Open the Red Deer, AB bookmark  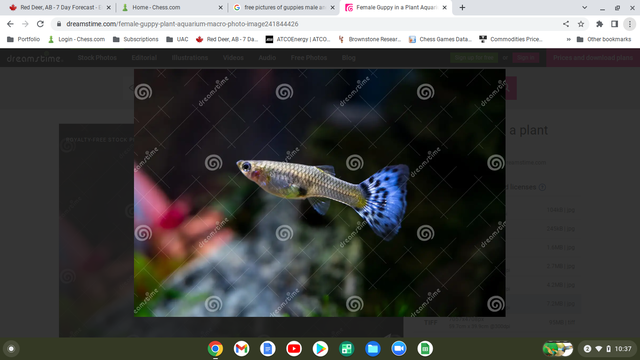(x=227, y=39)
